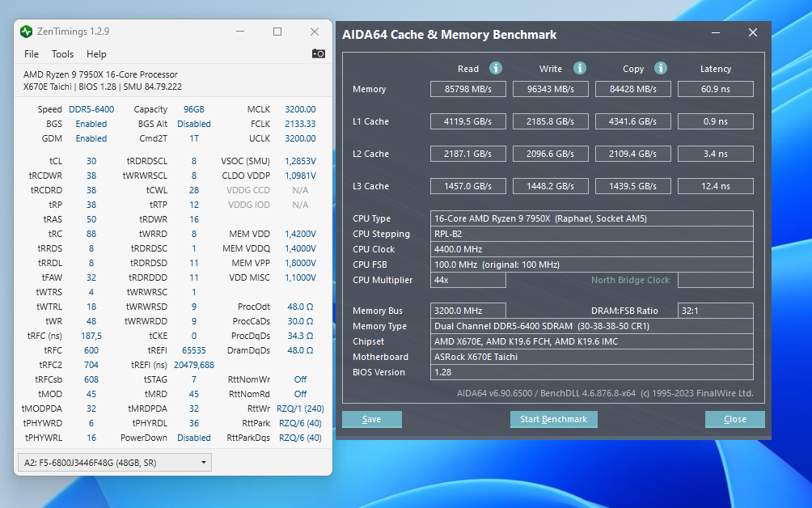
Task: Click the MEM VDD 1,4200V value
Action: coord(300,234)
